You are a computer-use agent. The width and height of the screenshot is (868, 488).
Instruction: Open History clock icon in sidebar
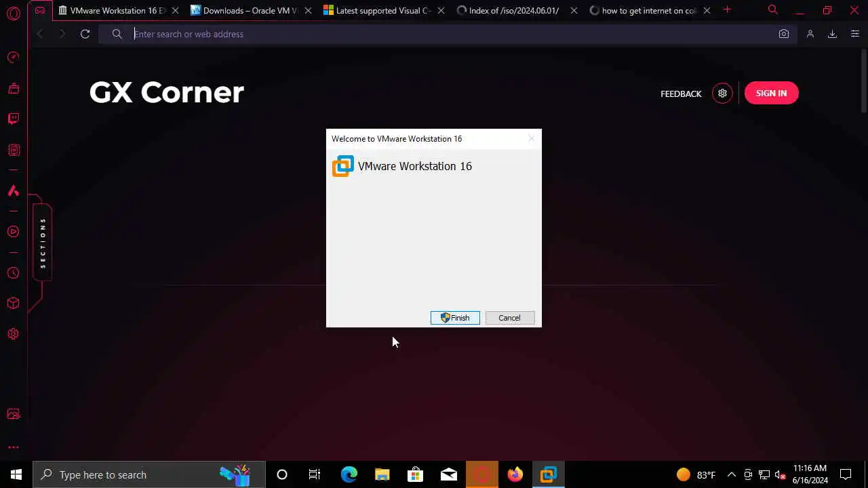tap(13, 273)
